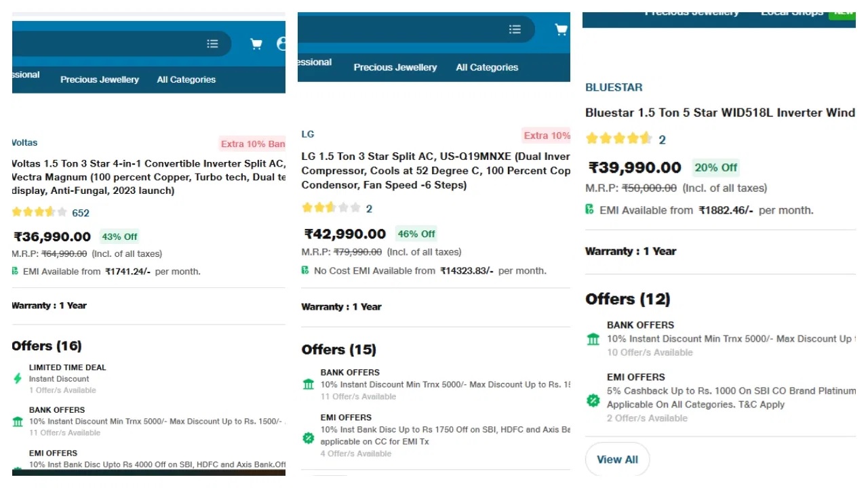The width and height of the screenshot is (868, 488).
Task: Click the lightning Limited Time Deal icon
Action: tap(18, 378)
